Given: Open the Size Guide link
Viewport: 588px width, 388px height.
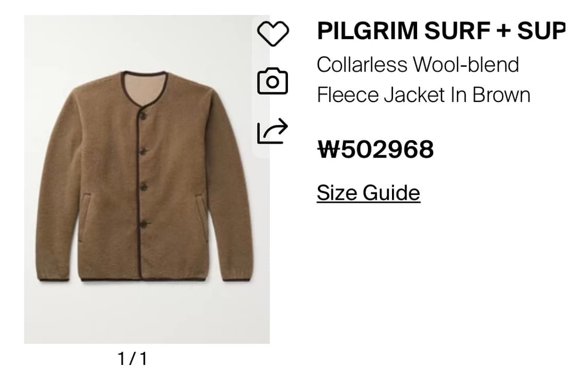Looking at the screenshot, I should pos(368,193).
